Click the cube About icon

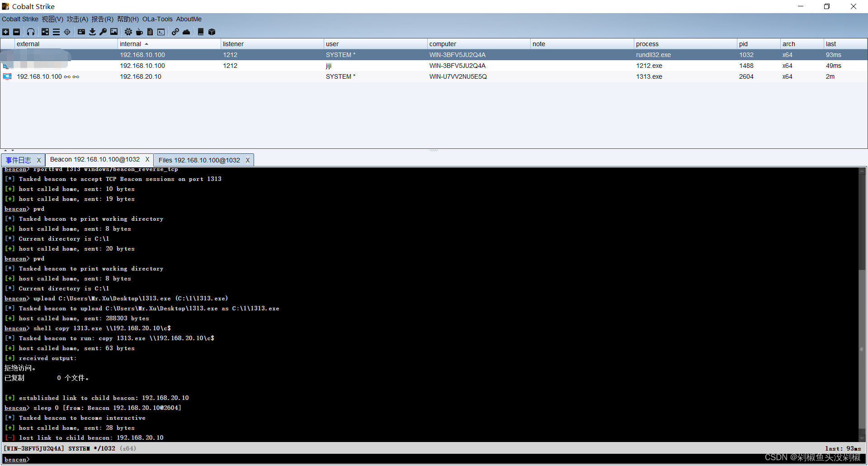[x=212, y=32]
